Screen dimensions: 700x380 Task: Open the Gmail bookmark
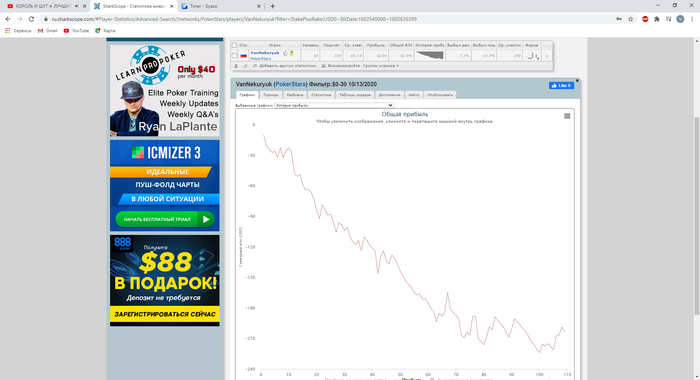pyautogui.click(x=47, y=31)
